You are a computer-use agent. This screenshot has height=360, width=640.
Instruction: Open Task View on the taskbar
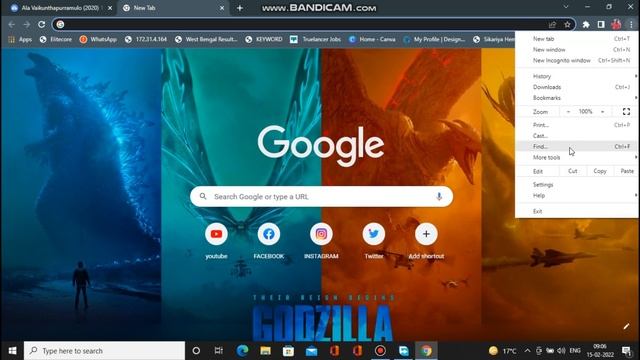(x=219, y=351)
